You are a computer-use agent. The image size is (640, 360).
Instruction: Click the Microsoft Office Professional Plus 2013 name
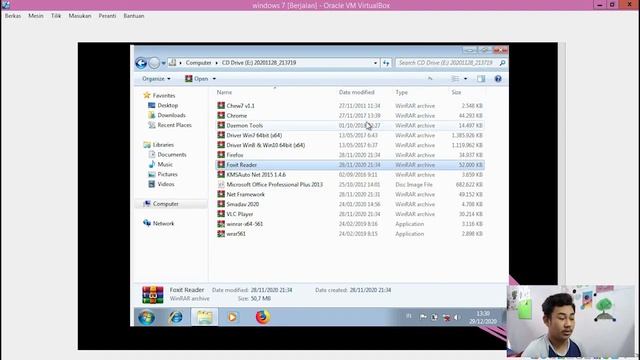pos(275,184)
